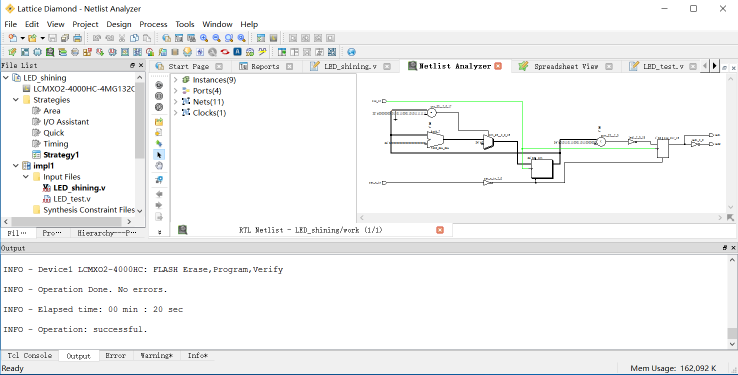The height and width of the screenshot is (375, 738).
Task: Undock the Output panel with float button
Action: pyautogui.click(x=725, y=248)
